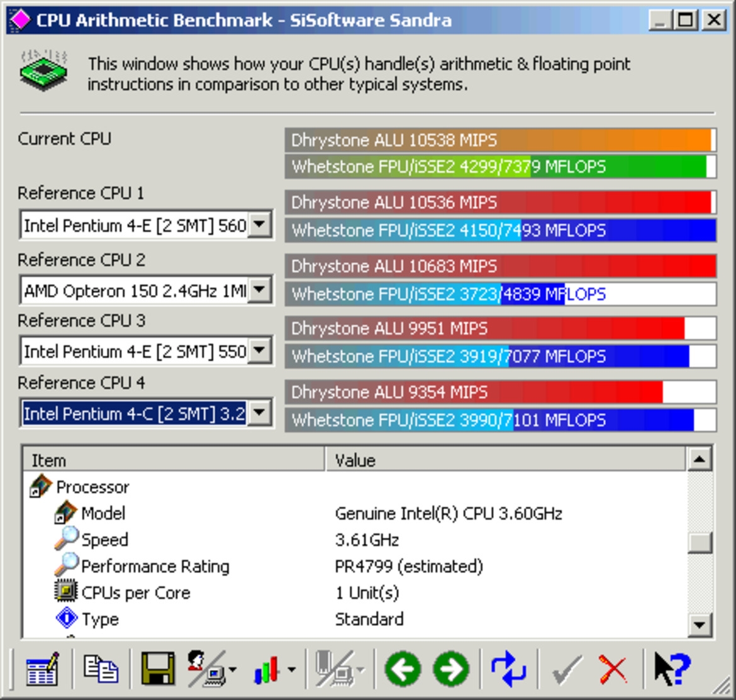Viewport: 736px width, 700px height.
Task: Click Whetstone 3990/7101 MFLOPS bar
Action: (500, 420)
